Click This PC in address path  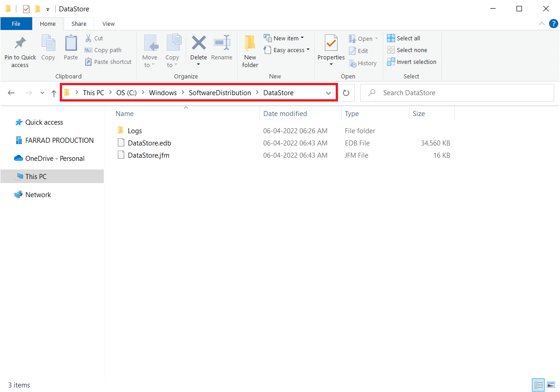point(93,92)
